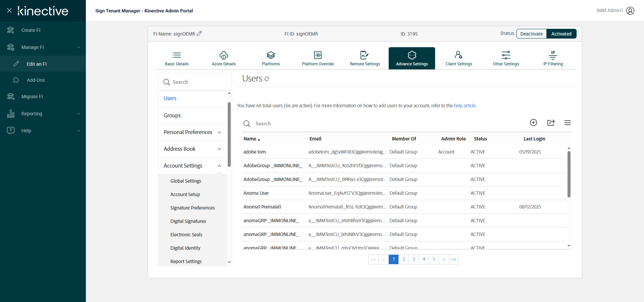Select the Activated status option
Screen dimensions: 644x302
(561, 34)
